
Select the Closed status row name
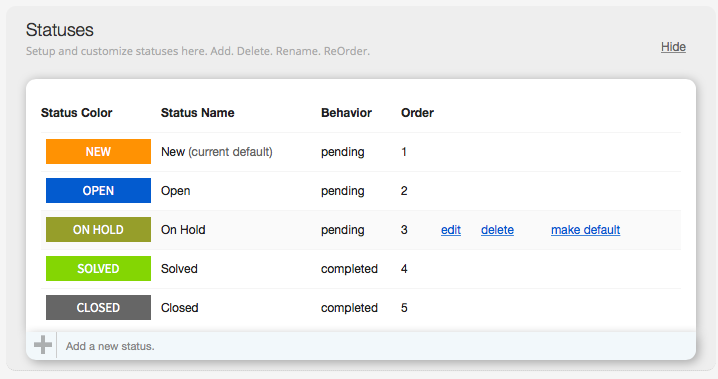[180, 308]
